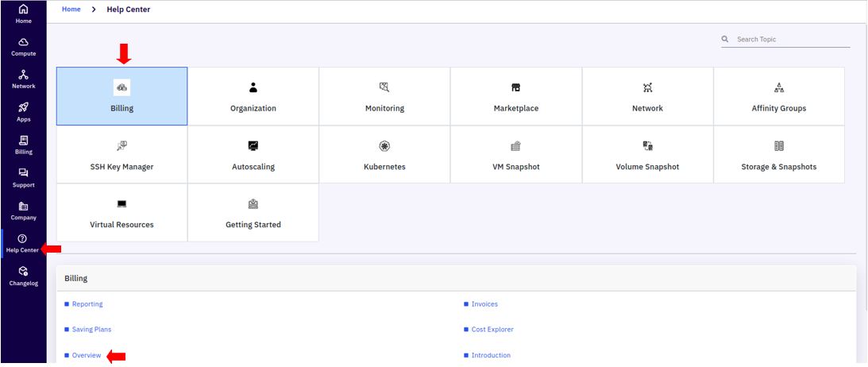Open the Network sidebar icon
The image size is (868, 367).
tap(23, 75)
